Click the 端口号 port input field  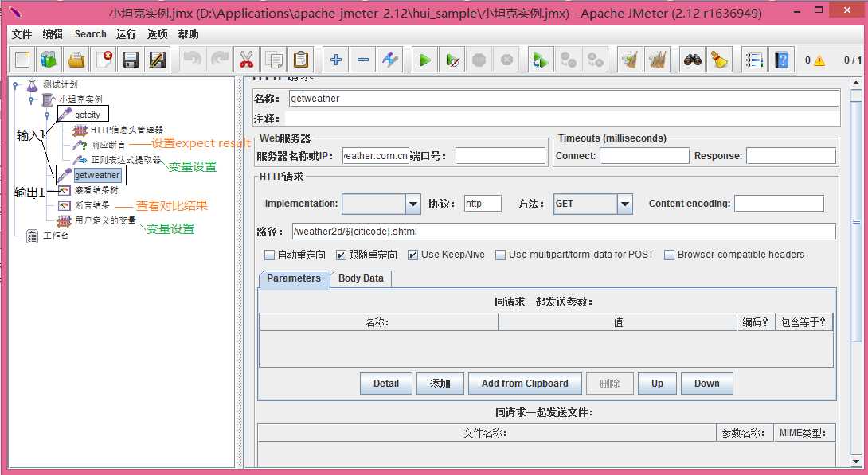(x=500, y=156)
